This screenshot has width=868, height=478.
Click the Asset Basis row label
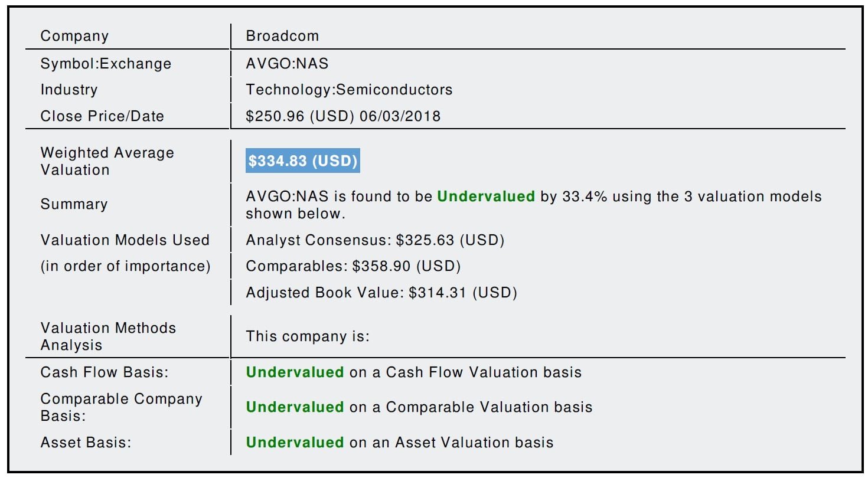86,442
